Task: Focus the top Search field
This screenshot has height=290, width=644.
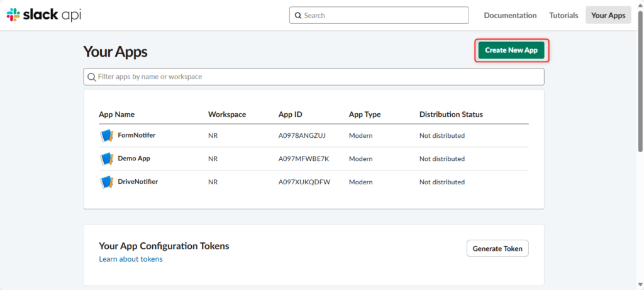Action: [379, 15]
